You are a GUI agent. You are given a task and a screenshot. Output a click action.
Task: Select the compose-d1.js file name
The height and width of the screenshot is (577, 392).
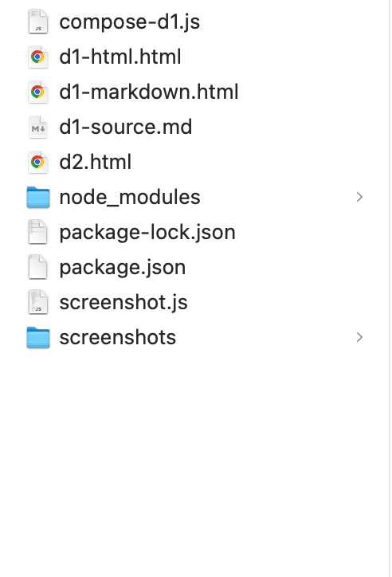(x=129, y=22)
